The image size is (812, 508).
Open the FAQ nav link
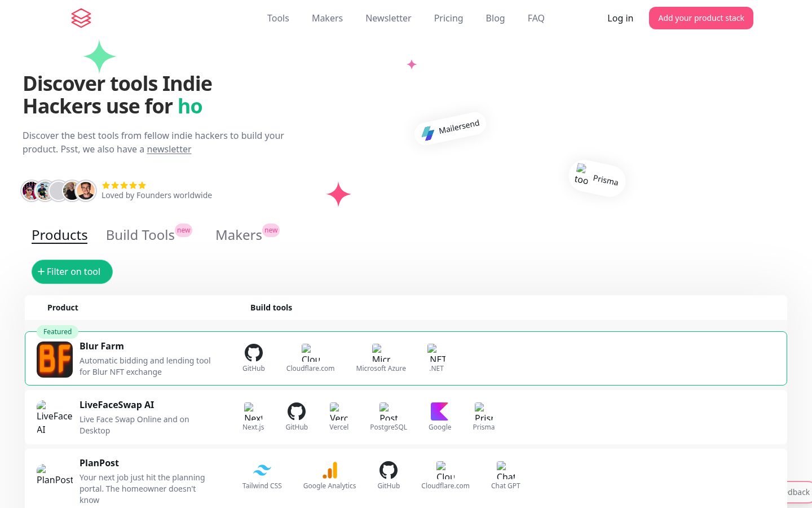tap(536, 18)
